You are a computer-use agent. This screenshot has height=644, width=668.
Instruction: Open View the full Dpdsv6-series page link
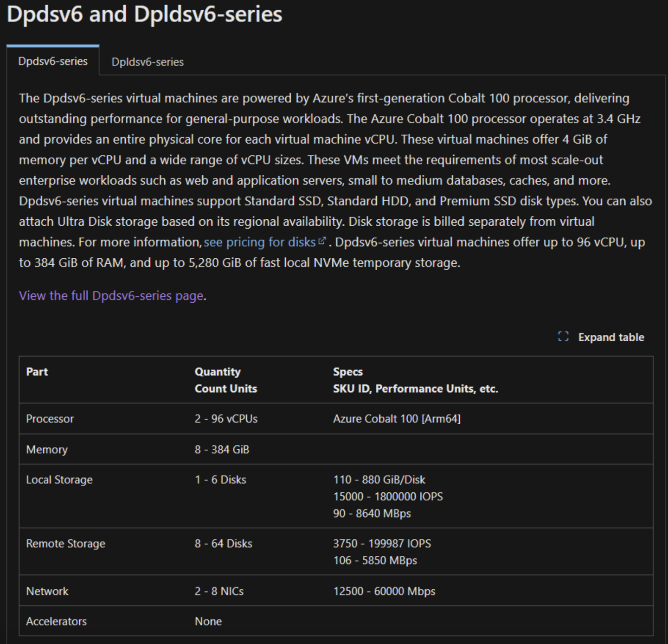coord(111,295)
